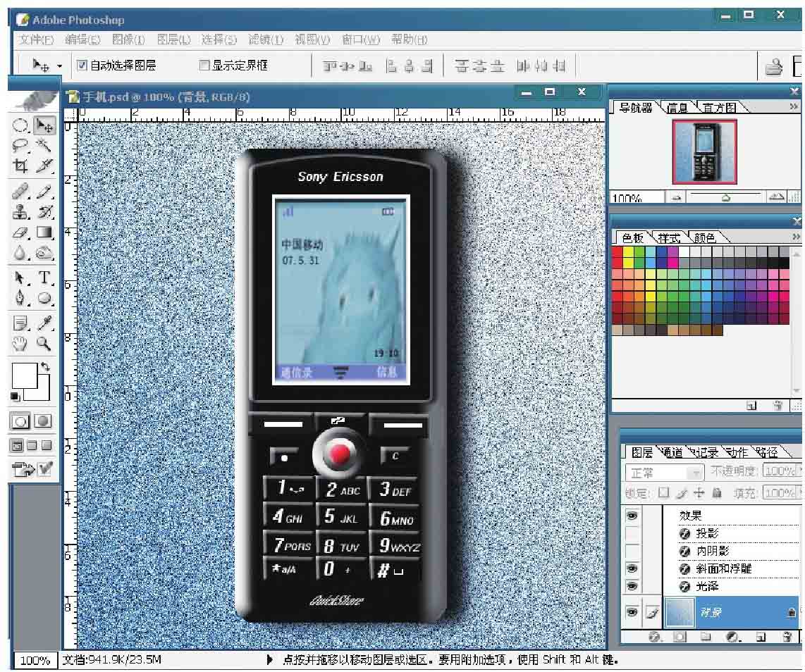
Task: Add a layer mask
Action: (x=680, y=637)
